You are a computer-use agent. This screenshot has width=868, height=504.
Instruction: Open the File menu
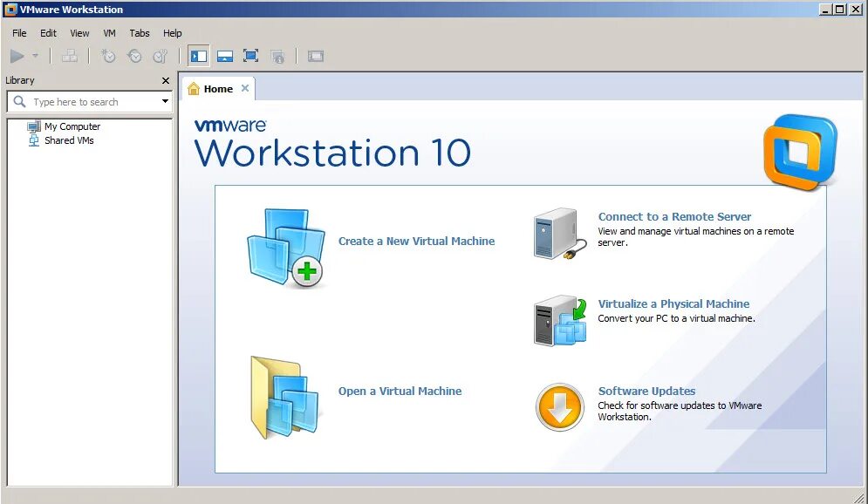[19, 33]
